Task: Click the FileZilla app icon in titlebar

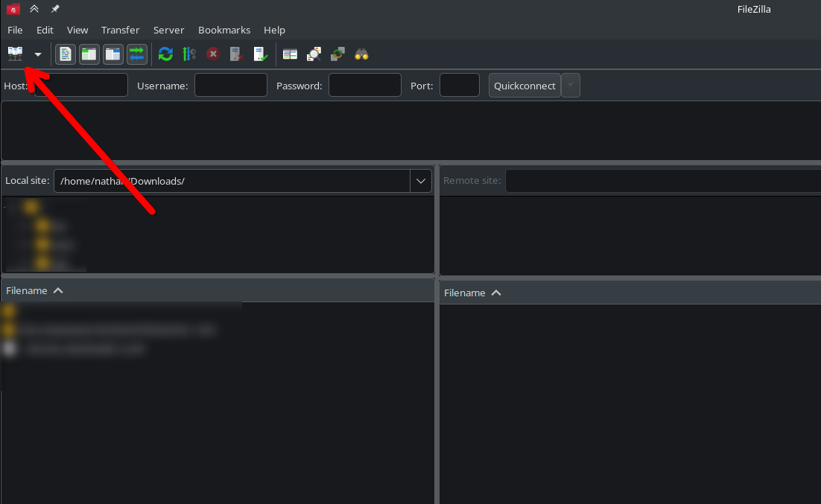Action: (x=13, y=9)
